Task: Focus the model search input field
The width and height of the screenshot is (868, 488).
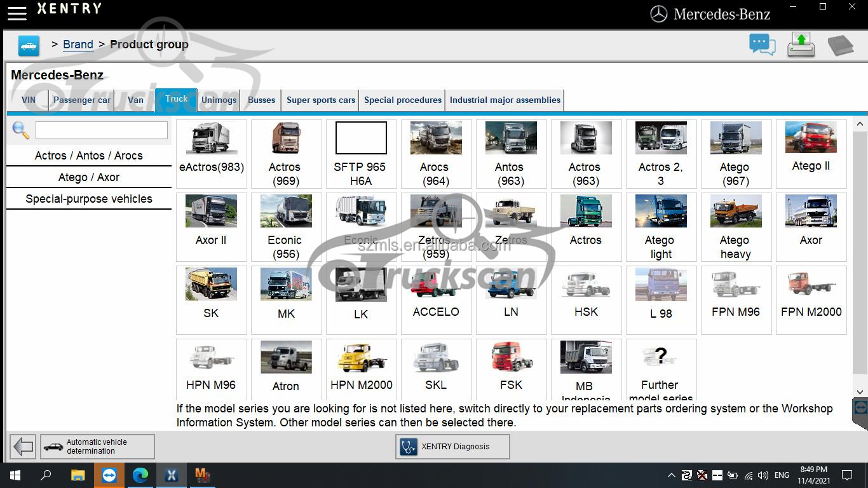Action: coord(102,130)
